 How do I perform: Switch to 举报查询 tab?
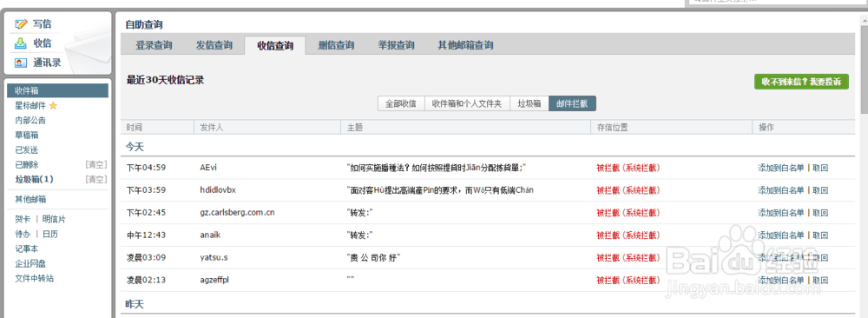point(397,45)
